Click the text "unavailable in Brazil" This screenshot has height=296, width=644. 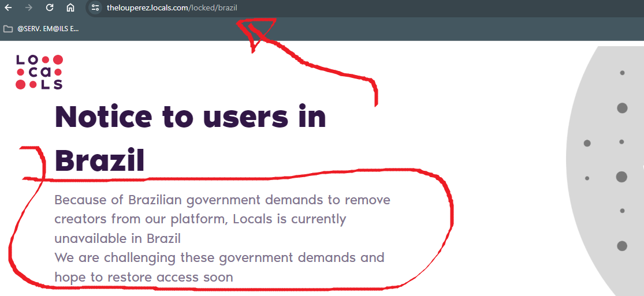[117, 238]
